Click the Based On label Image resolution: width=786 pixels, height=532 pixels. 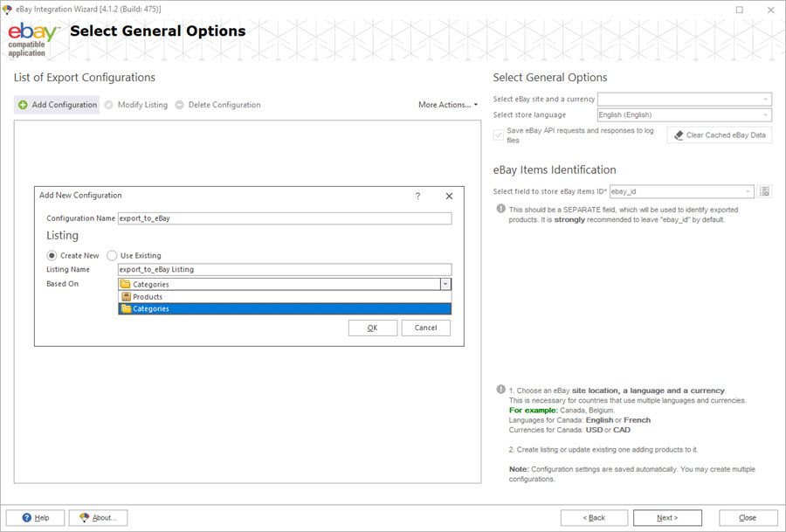(x=63, y=284)
